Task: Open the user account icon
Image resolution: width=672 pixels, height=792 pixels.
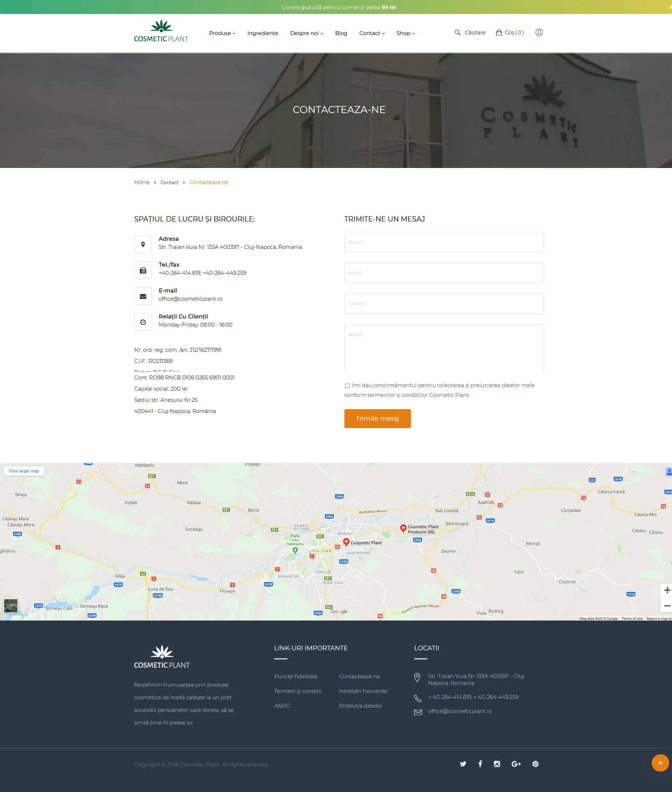Action: point(539,33)
